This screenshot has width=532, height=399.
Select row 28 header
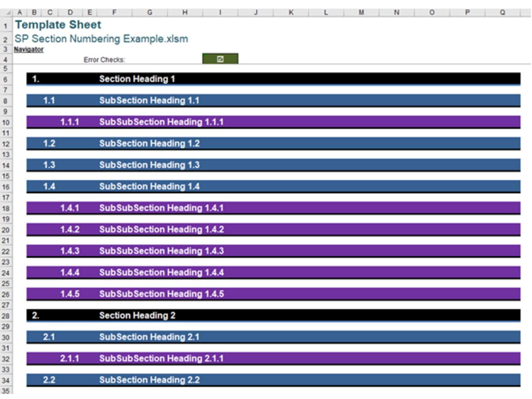pos(5,316)
